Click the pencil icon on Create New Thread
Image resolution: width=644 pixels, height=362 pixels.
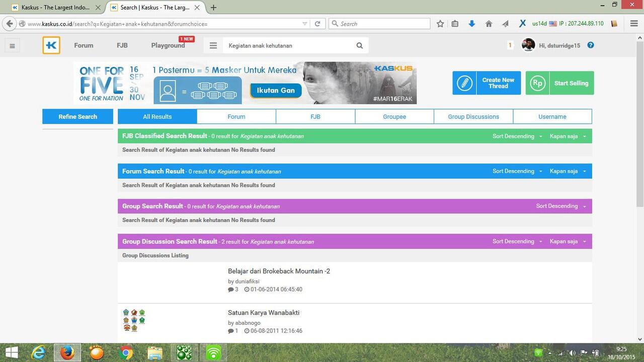click(x=464, y=83)
